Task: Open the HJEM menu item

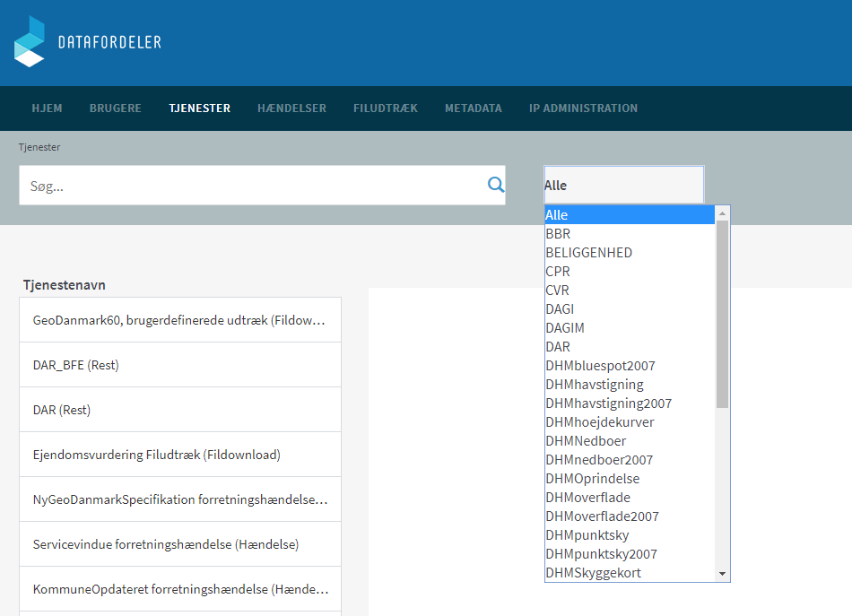Action: coord(47,108)
